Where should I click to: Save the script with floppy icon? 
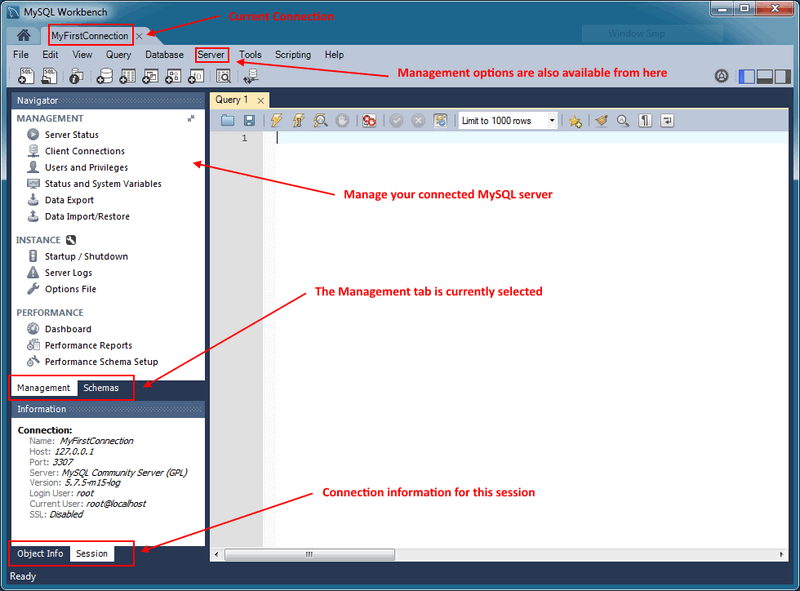(249, 120)
